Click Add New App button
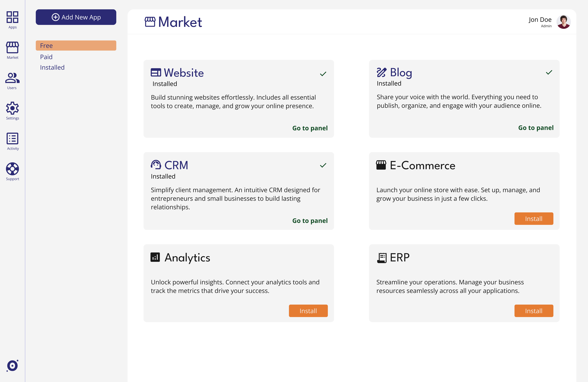Image resolution: width=588 pixels, height=382 pixels. click(x=76, y=17)
